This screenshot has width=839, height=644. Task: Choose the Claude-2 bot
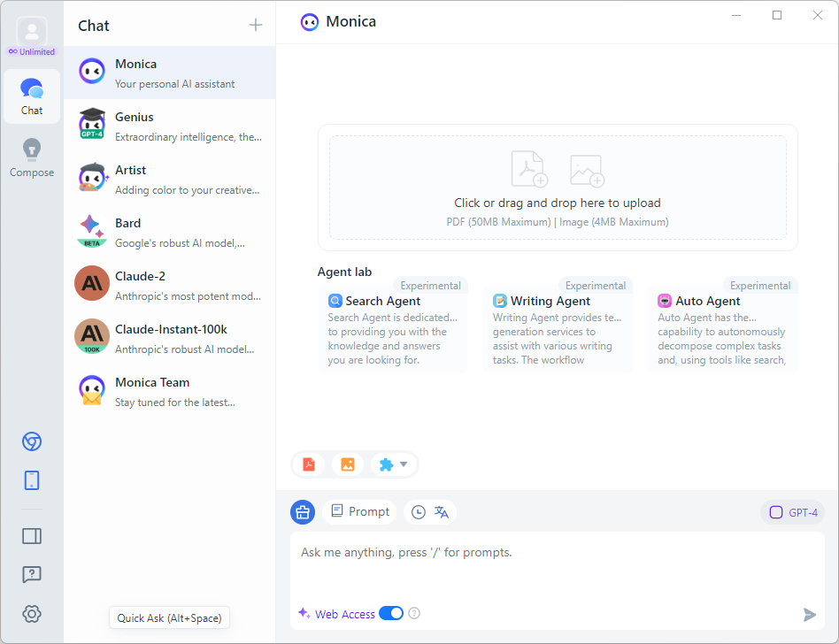(170, 285)
